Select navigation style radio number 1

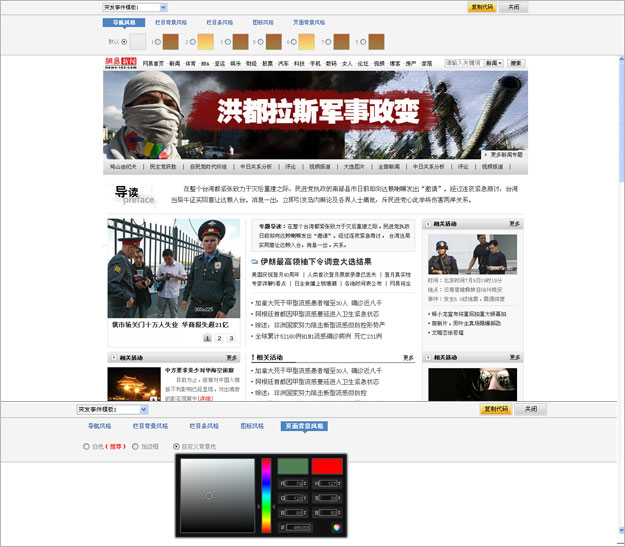[158, 41]
